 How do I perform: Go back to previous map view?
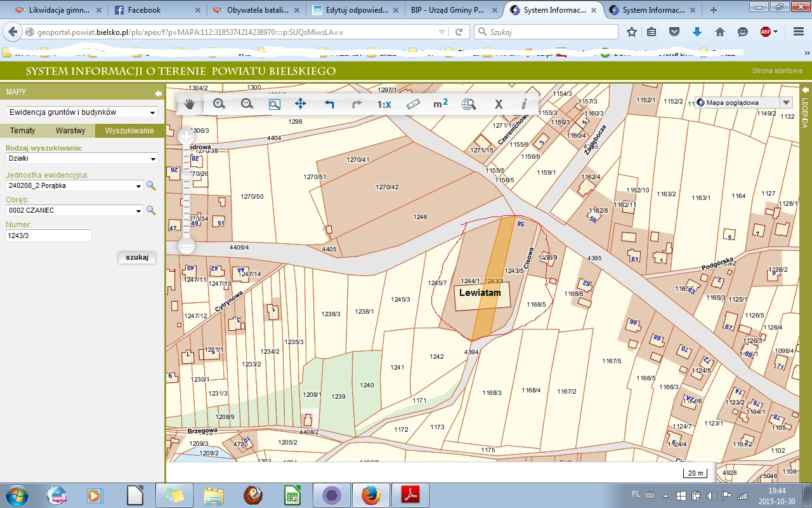click(329, 105)
